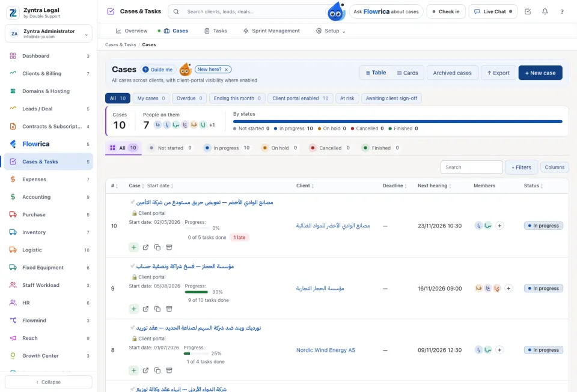Dismiss the New here? tip
Image resolution: width=577 pixels, height=392 pixels.
[227, 70]
